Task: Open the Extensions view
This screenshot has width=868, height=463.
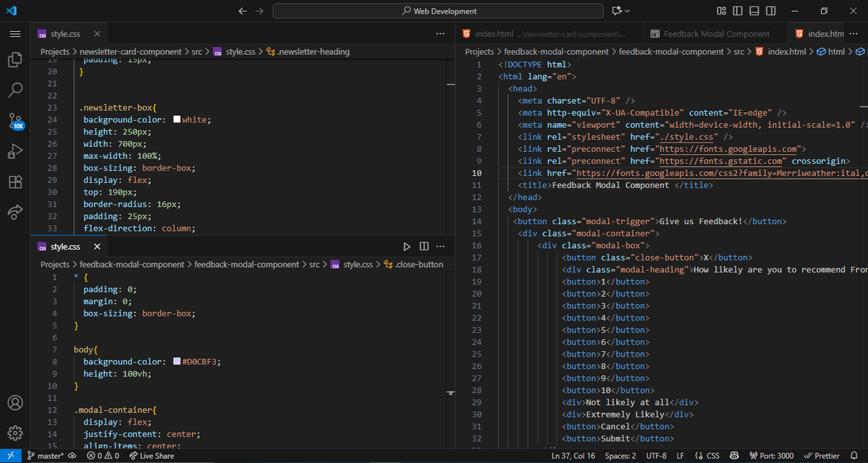Action: [x=15, y=182]
